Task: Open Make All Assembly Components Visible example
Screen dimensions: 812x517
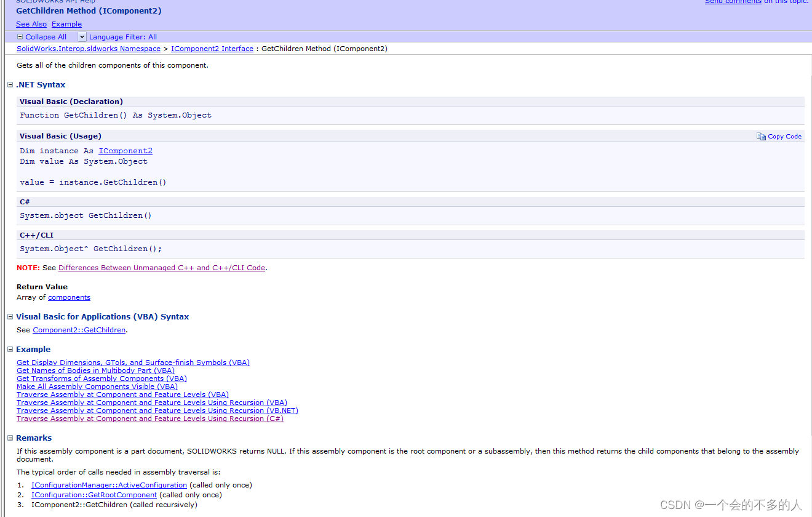Action: pyautogui.click(x=97, y=387)
